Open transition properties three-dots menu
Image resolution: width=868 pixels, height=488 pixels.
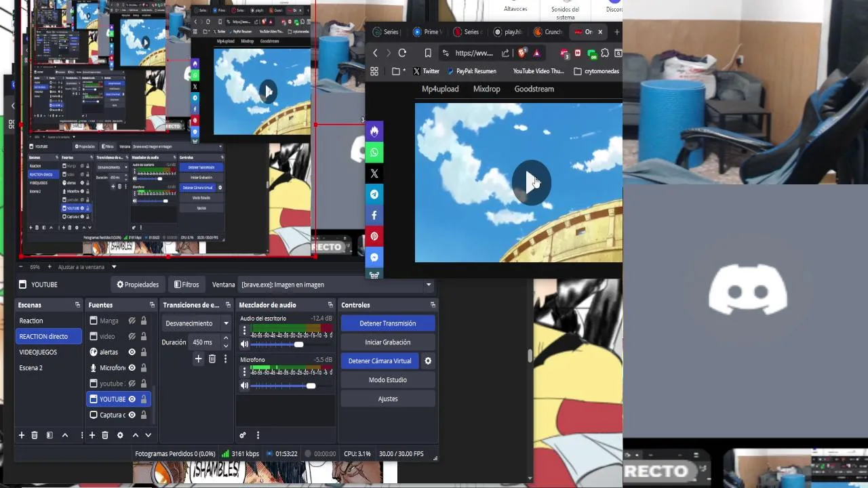[x=226, y=359]
